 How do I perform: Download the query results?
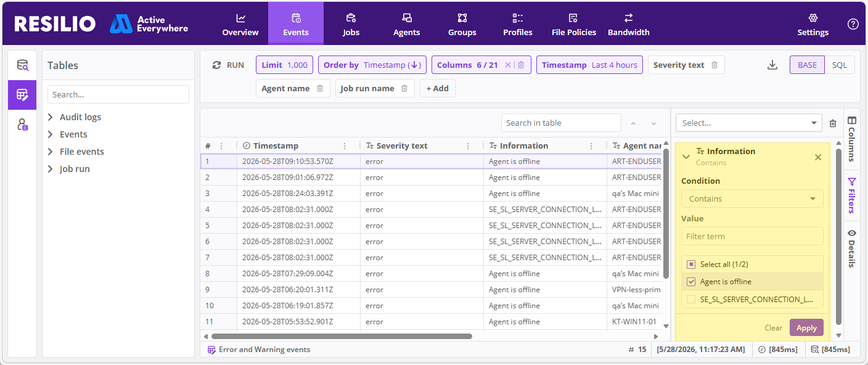(772, 65)
